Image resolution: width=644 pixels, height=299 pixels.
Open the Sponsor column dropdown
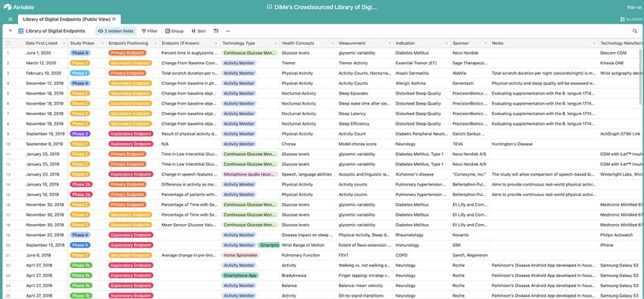click(x=486, y=43)
